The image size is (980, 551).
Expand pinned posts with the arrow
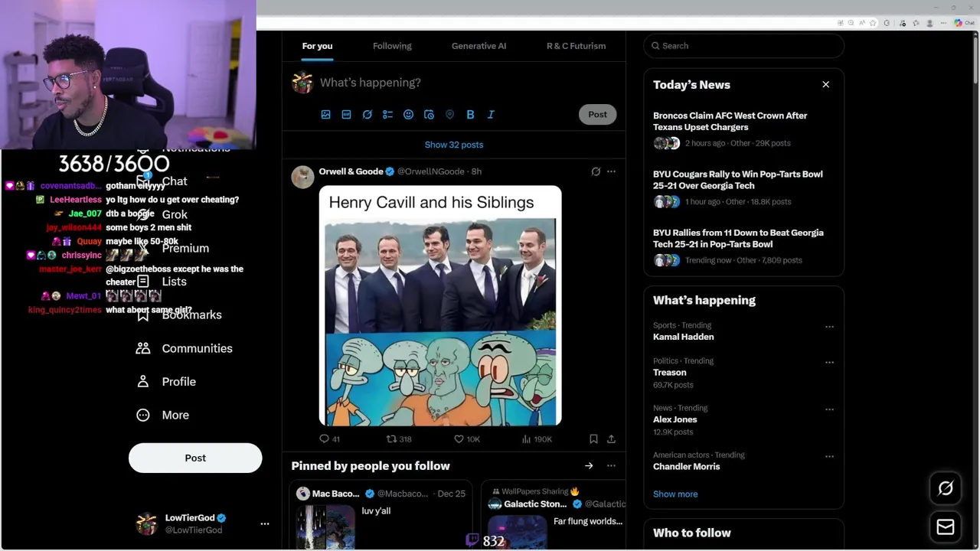589,466
